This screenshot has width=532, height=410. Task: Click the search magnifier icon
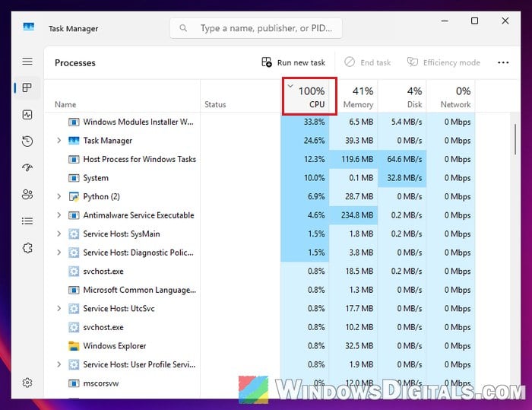(x=183, y=28)
